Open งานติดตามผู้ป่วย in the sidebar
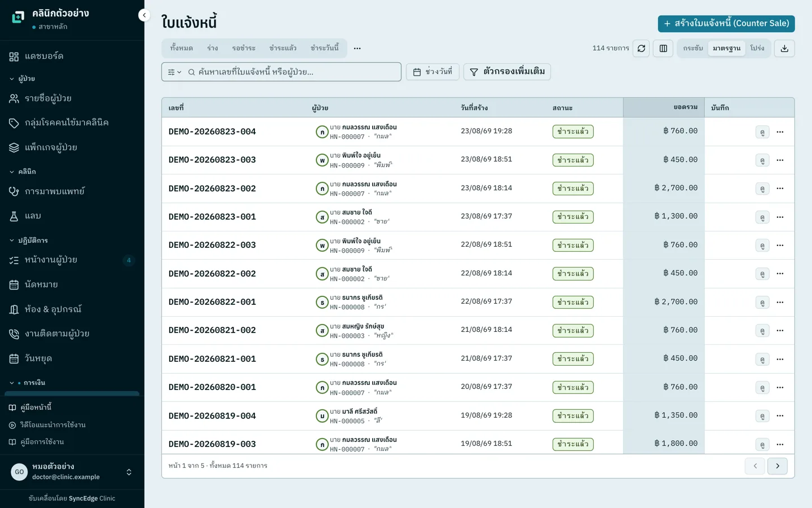This screenshot has width=812, height=508. pos(72,334)
